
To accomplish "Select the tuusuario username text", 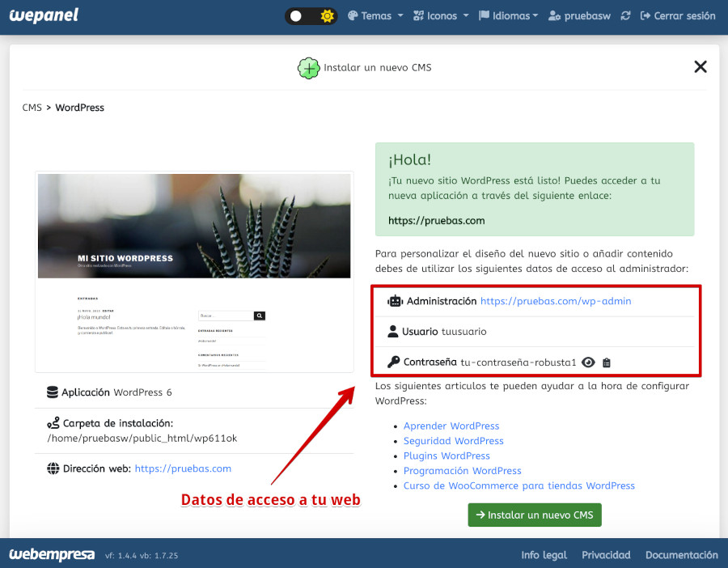I will [463, 332].
